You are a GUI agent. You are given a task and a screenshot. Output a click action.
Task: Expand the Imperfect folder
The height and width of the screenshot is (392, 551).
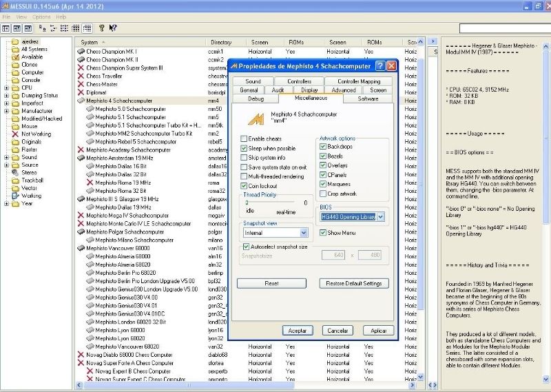[x=6, y=103]
